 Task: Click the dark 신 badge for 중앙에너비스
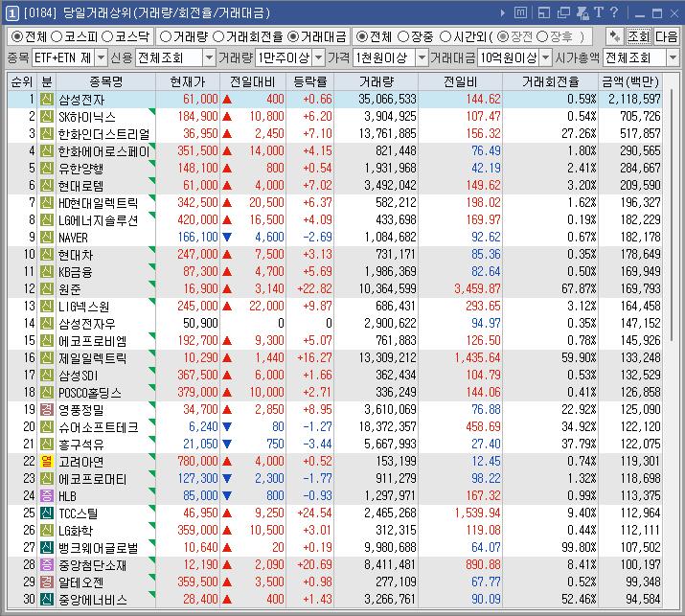click(x=47, y=599)
